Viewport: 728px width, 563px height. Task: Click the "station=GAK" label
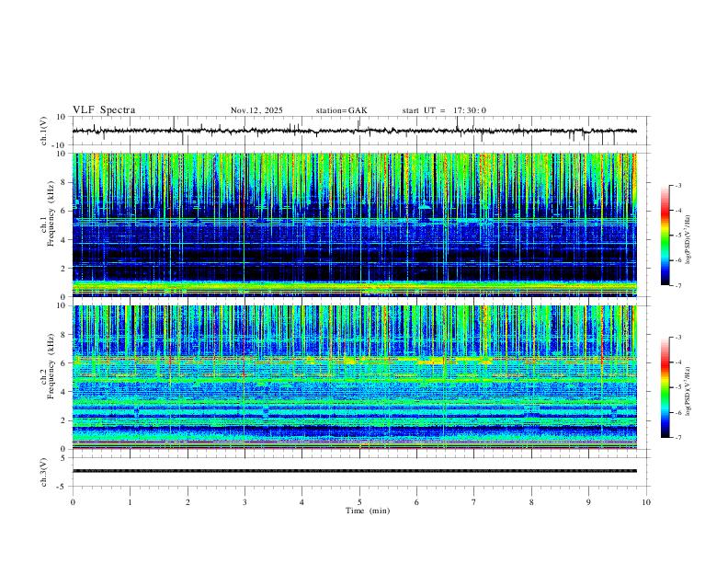tap(341, 110)
